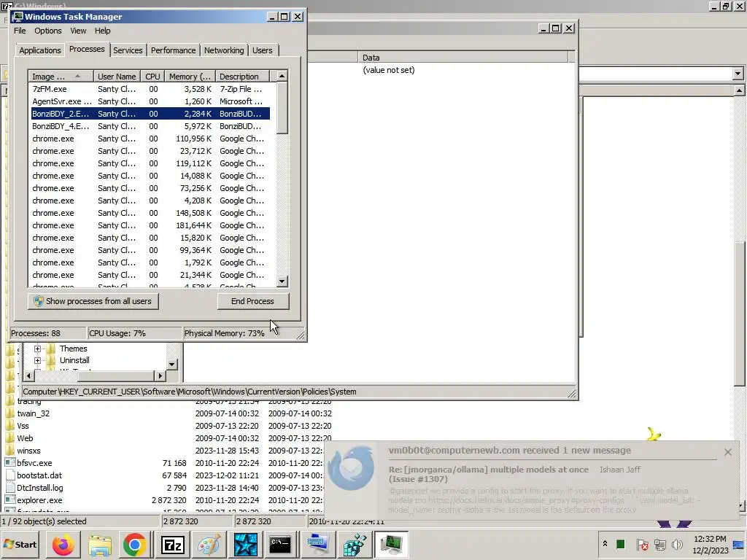Click the 12:32 PM clock
Viewport: 747px width, 560px height.
click(x=710, y=539)
